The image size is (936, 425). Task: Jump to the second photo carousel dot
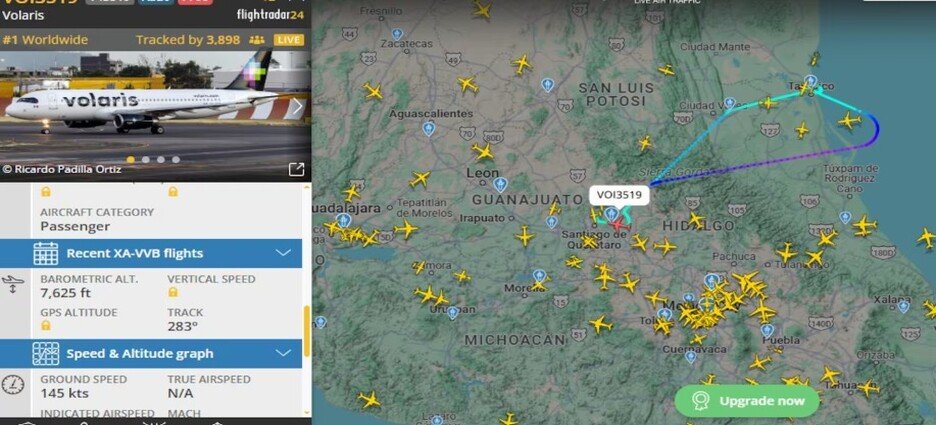pos(146,159)
